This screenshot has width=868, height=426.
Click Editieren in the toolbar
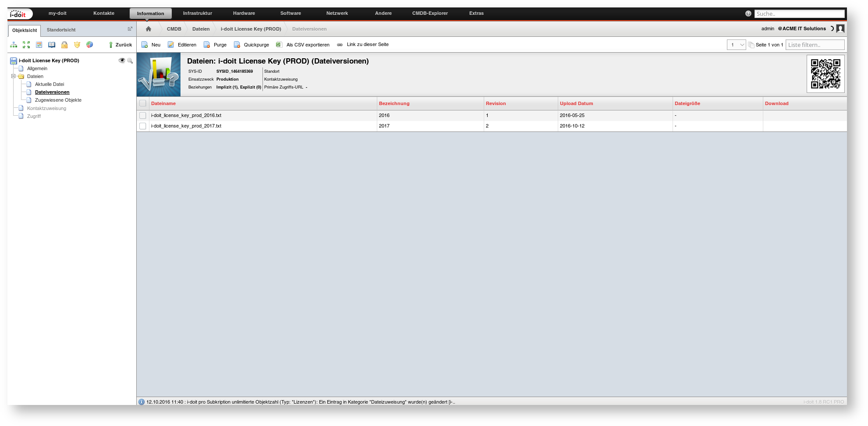[x=182, y=45]
